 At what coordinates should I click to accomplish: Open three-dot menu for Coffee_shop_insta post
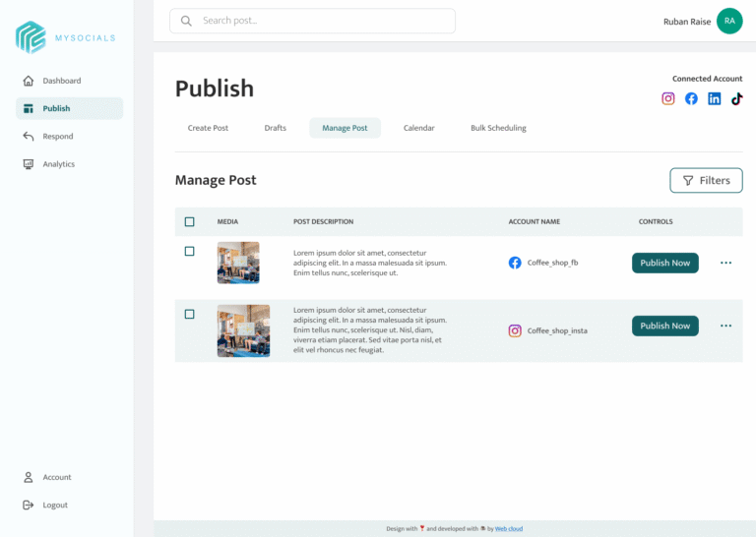(726, 326)
